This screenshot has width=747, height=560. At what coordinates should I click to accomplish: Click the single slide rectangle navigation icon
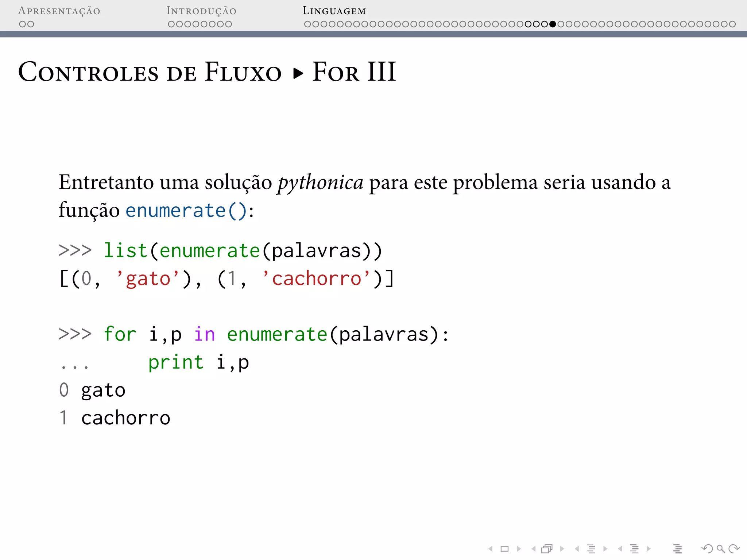pos(504,549)
